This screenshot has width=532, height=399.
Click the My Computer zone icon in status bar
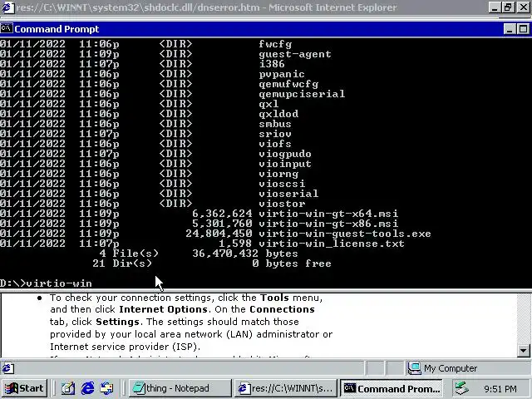point(414,368)
